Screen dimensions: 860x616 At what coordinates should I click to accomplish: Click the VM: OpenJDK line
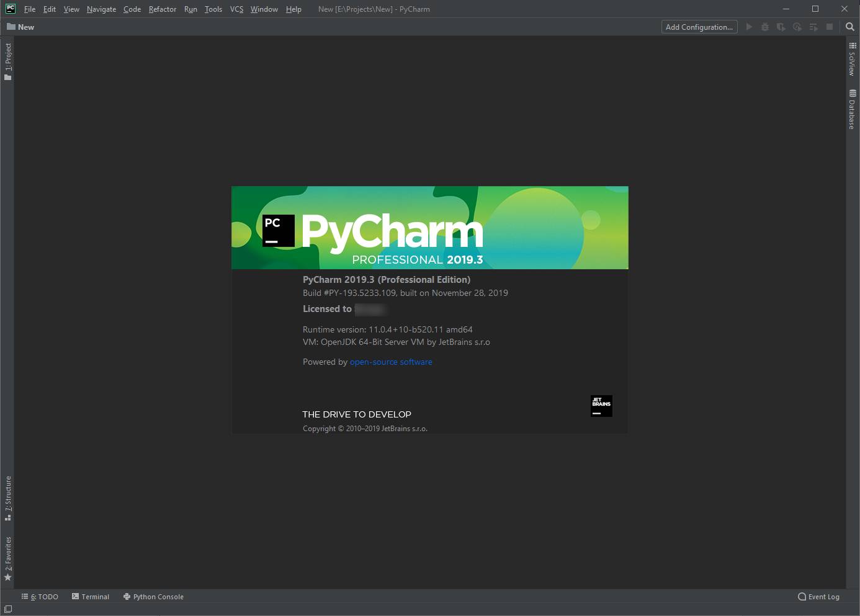pyautogui.click(x=396, y=342)
